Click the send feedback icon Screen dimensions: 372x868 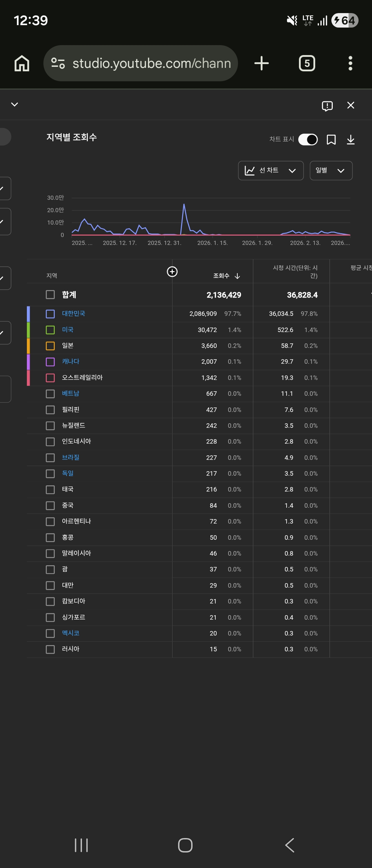tap(327, 106)
